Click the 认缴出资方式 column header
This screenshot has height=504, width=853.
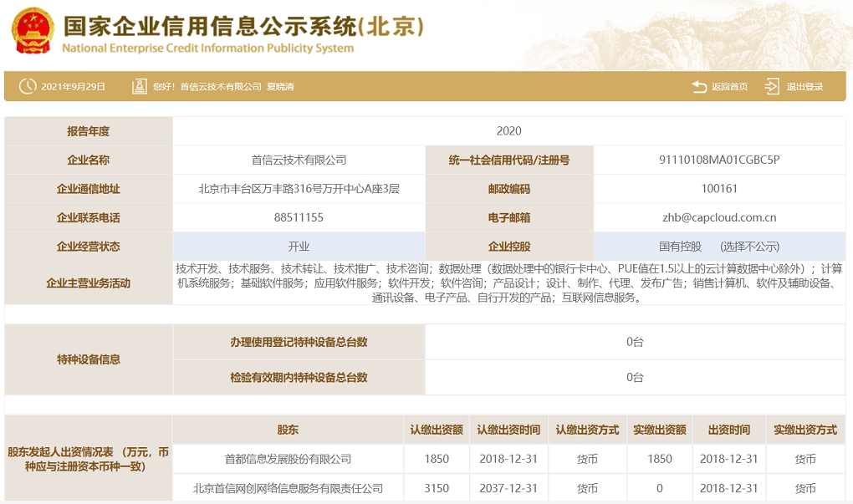click(587, 430)
